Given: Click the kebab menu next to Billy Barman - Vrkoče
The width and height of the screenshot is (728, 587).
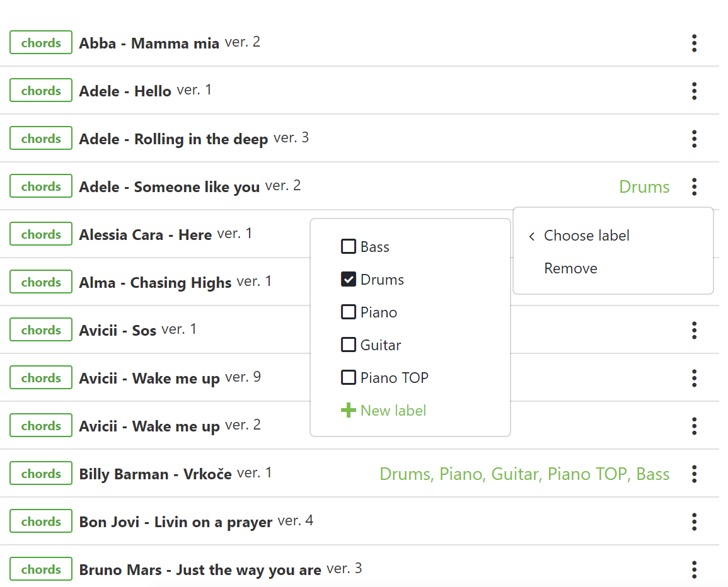Looking at the screenshot, I should point(694,474).
